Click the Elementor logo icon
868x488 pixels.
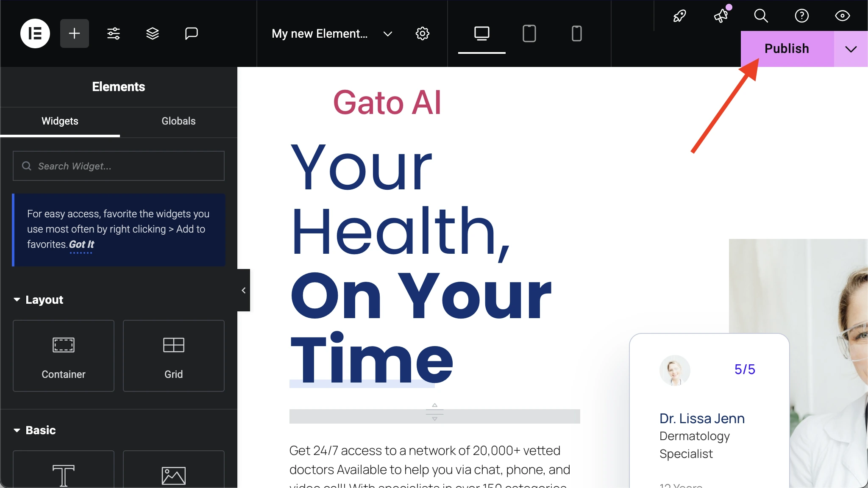[34, 33]
